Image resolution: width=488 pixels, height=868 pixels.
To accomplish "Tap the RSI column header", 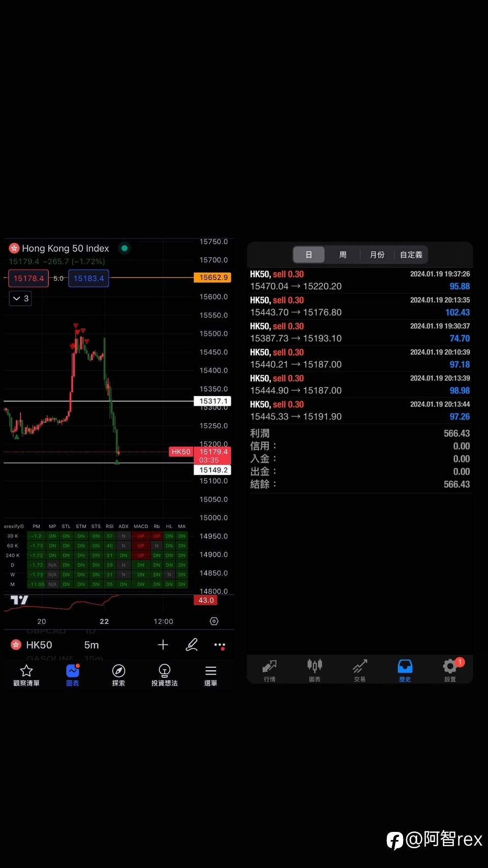I will coord(109,526).
